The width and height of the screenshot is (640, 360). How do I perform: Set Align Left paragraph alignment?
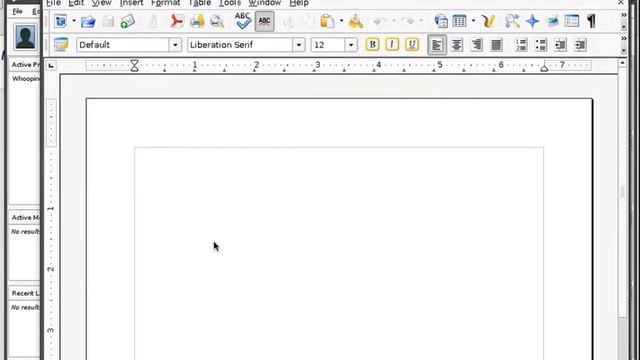tap(437, 45)
